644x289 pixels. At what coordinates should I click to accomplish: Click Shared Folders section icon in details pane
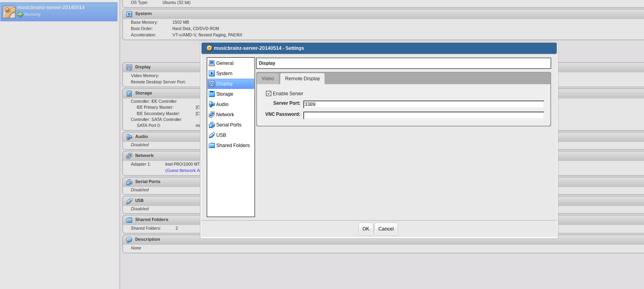coord(129,220)
